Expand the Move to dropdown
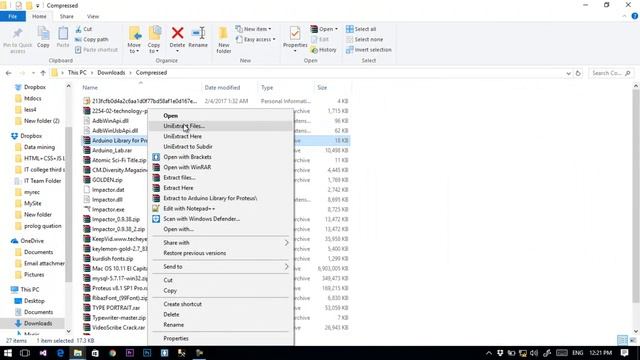The height and width of the screenshot is (360, 640). (138, 51)
